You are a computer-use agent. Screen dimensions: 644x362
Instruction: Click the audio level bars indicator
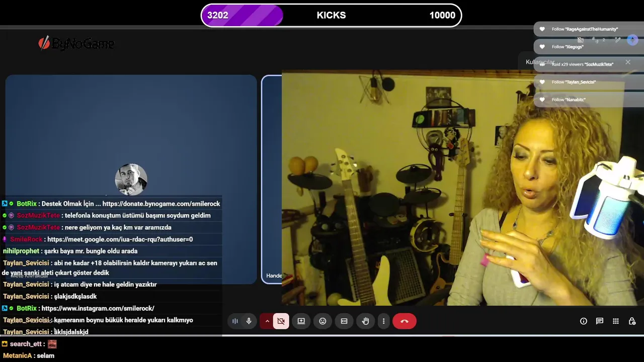pos(235,321)
